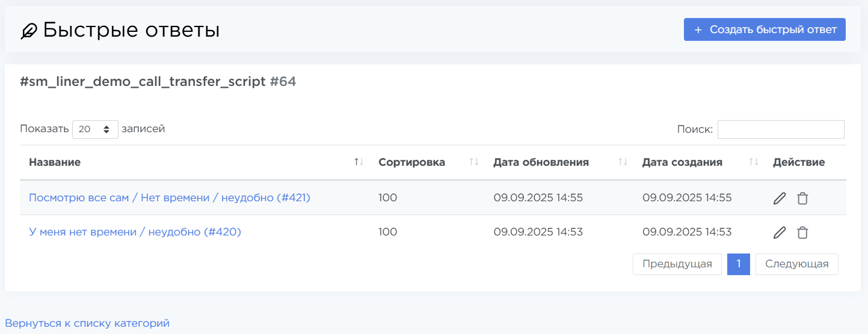Open the records-per-page dropdown showing 20
The width and height of the screenshot is (868, 334).
[x=95, y=129]
